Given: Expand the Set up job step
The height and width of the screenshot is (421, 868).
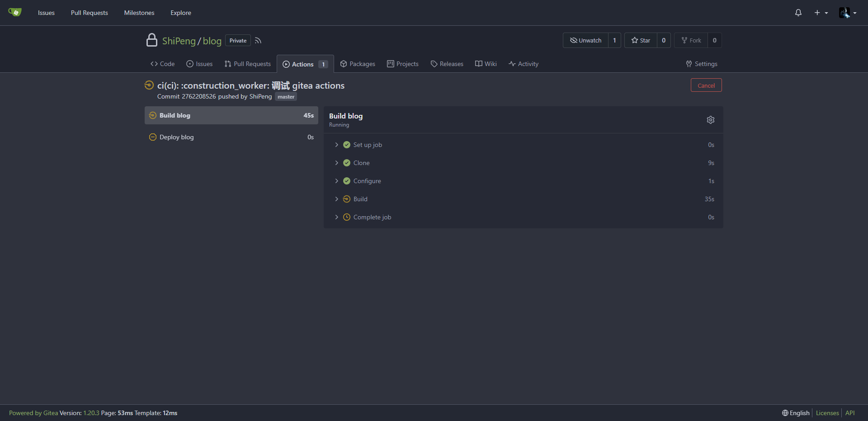Looking at the screenshot, I should pos(367,145).
